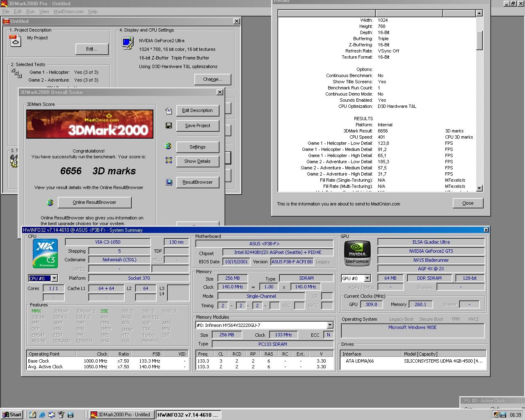Open the Edit menu
This screenshot has height=420, width=525.
coord(18,11)
